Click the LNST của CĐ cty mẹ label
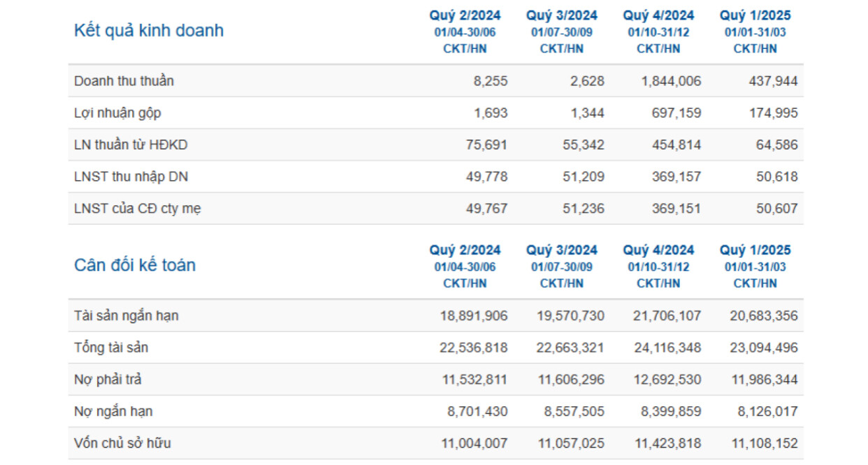 [x=138, y=208]
